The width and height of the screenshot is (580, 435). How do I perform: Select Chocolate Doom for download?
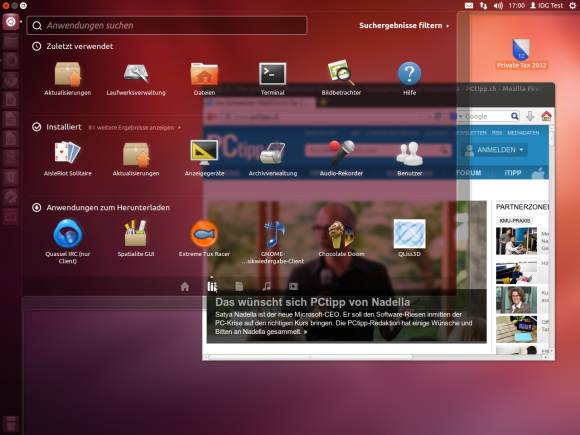tap(341, 238)
